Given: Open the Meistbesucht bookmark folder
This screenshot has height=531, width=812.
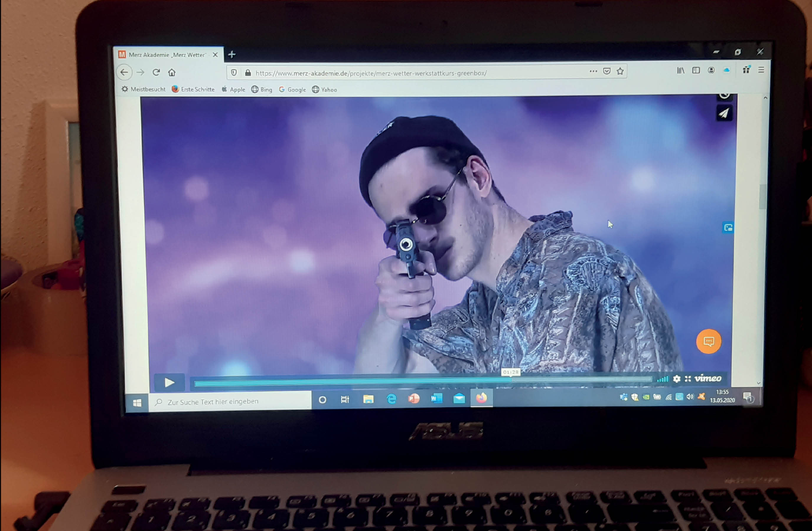Looking at the screenshot, I should (143, 89).
